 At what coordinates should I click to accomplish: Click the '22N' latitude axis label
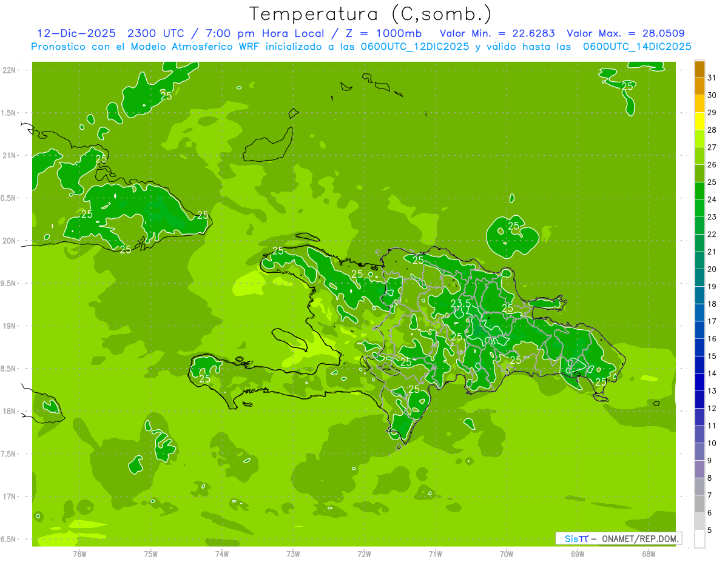pos(10,70)
